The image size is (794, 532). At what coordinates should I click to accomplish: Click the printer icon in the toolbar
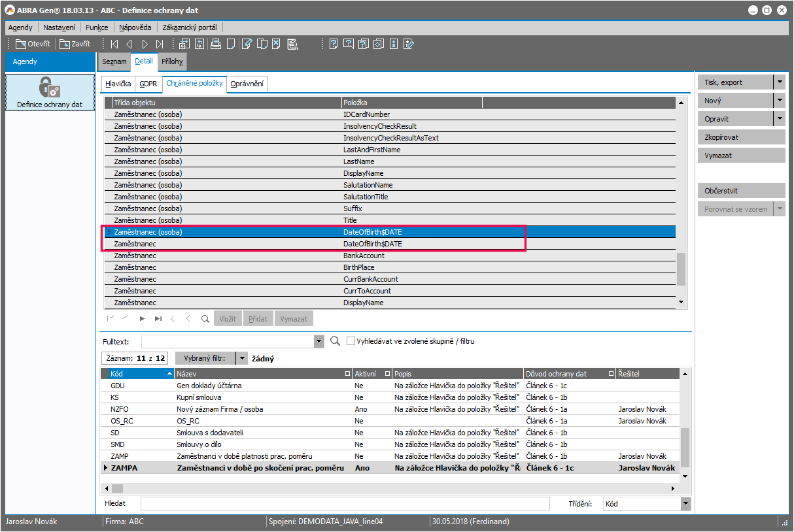coord(215,44)
